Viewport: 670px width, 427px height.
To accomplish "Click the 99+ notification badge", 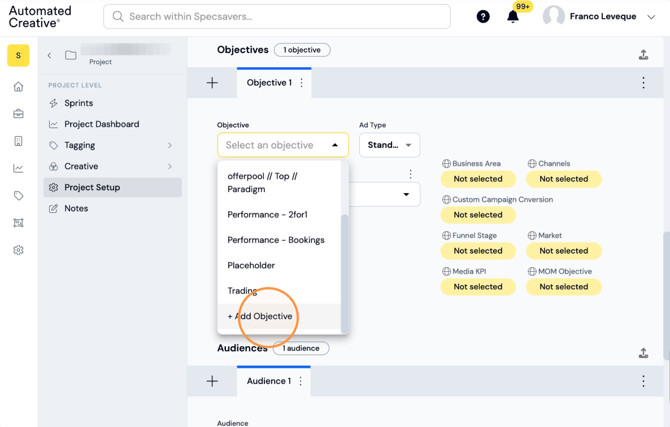I will tap(523, 6).
